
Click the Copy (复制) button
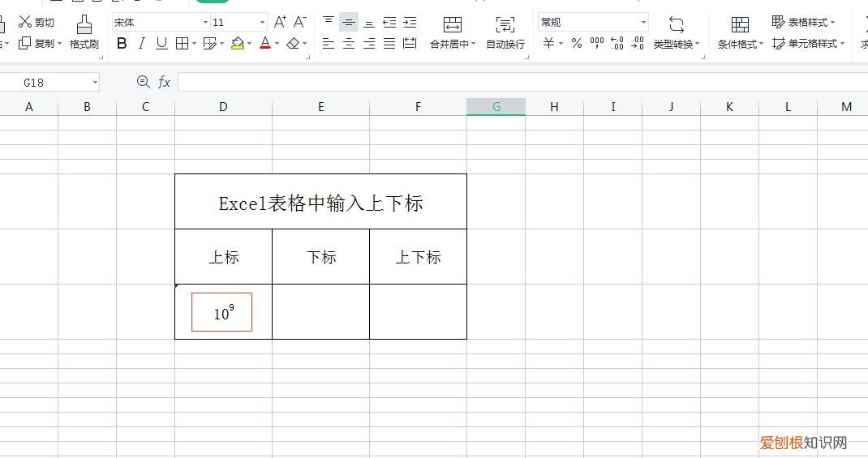[x=36, y=43]
